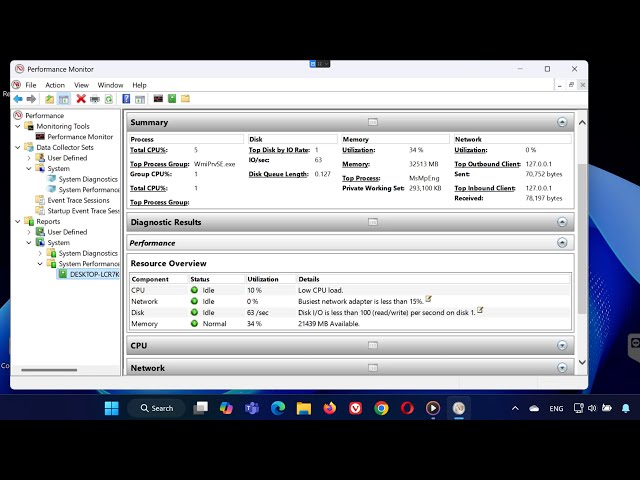
Task: Click the View as Performance Monitor icon
Action: (158, 98)
